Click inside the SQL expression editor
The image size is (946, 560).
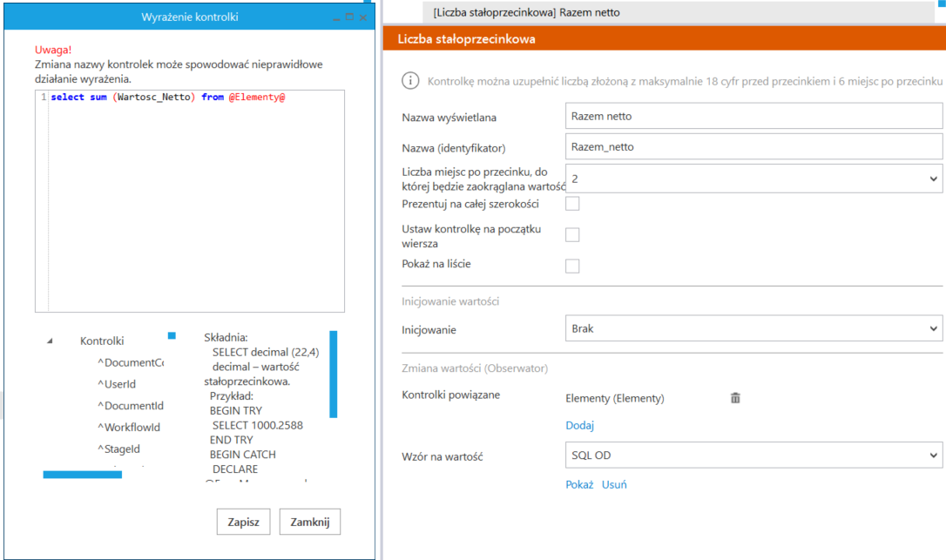tap(190, 201)
